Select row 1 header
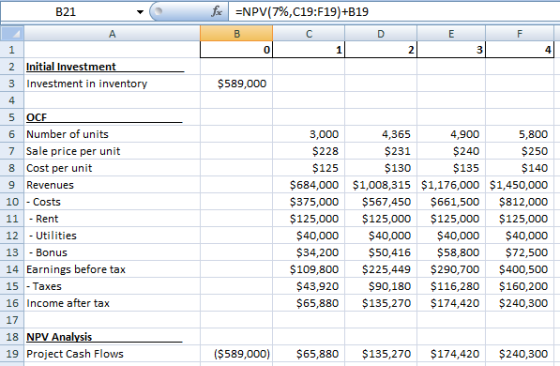Image resolution: width=560 pixels, height=366 pixels. click(x=12, y=50)
